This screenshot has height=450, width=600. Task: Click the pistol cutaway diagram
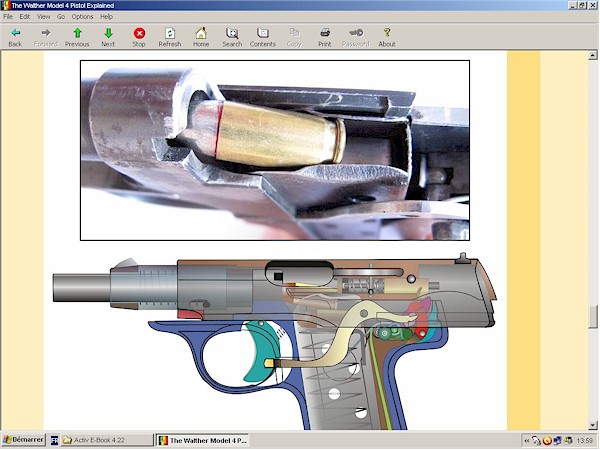click(x=275, y=341)
